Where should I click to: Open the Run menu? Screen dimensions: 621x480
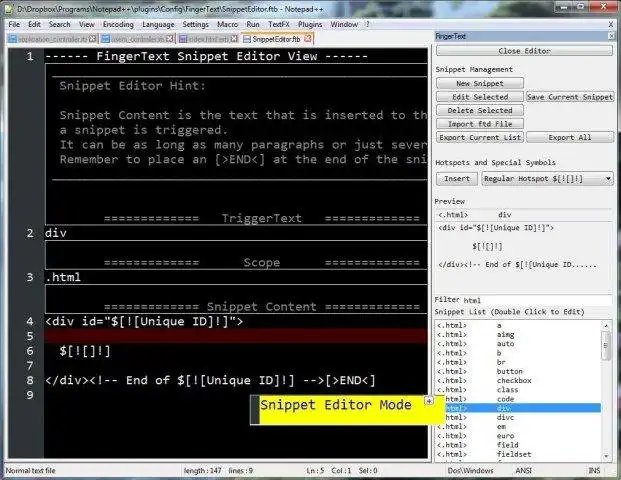click(253, 24)
